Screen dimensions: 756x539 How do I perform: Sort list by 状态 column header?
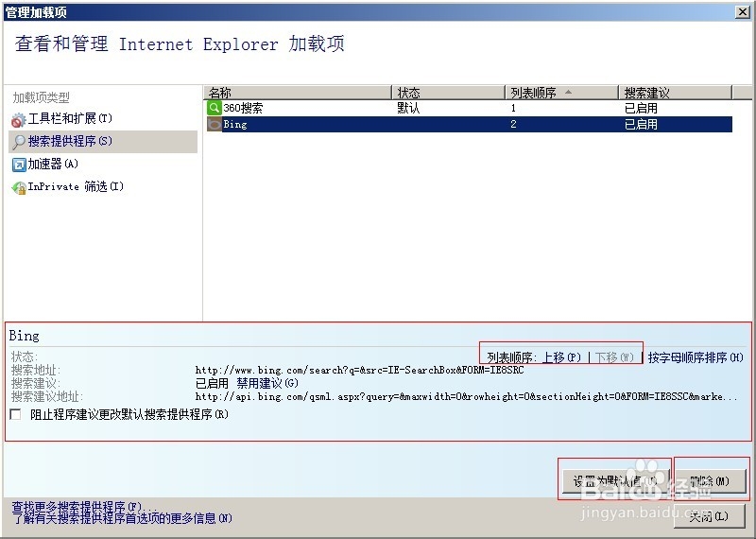point(448,92)
